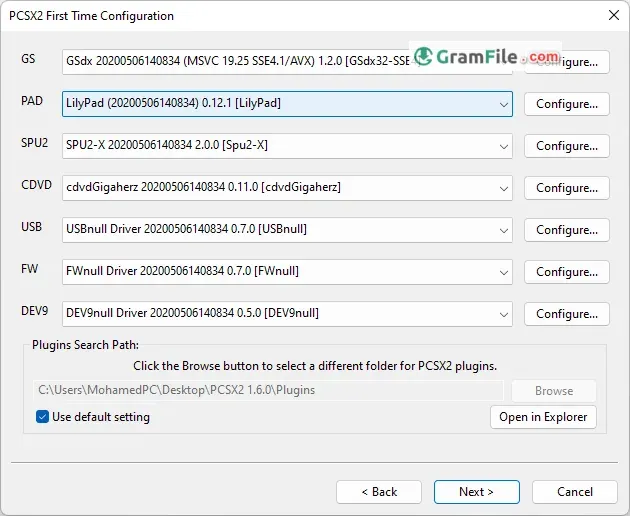
Task: Click the Open in Explorer button
Action: 543,417
